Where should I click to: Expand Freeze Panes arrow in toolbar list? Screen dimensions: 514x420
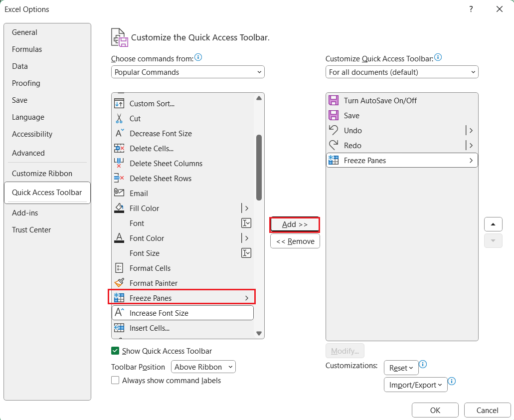pos(471,160)
